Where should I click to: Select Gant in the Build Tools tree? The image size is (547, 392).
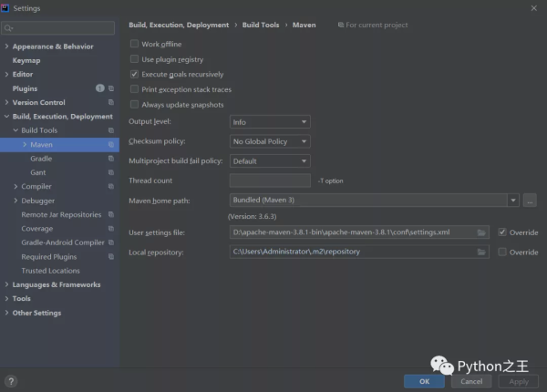tap(38, 172)
